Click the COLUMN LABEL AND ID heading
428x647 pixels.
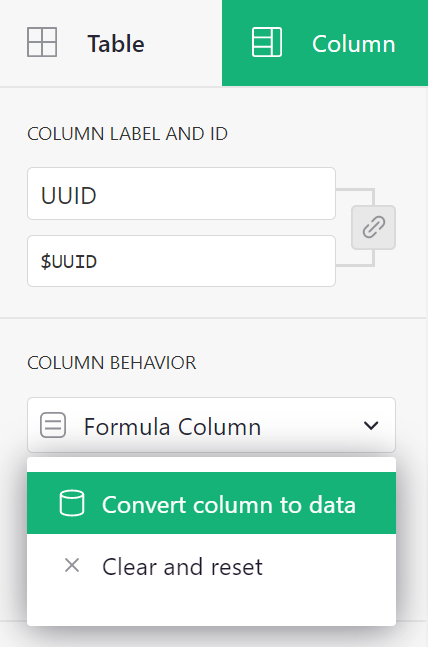(127, 134)
